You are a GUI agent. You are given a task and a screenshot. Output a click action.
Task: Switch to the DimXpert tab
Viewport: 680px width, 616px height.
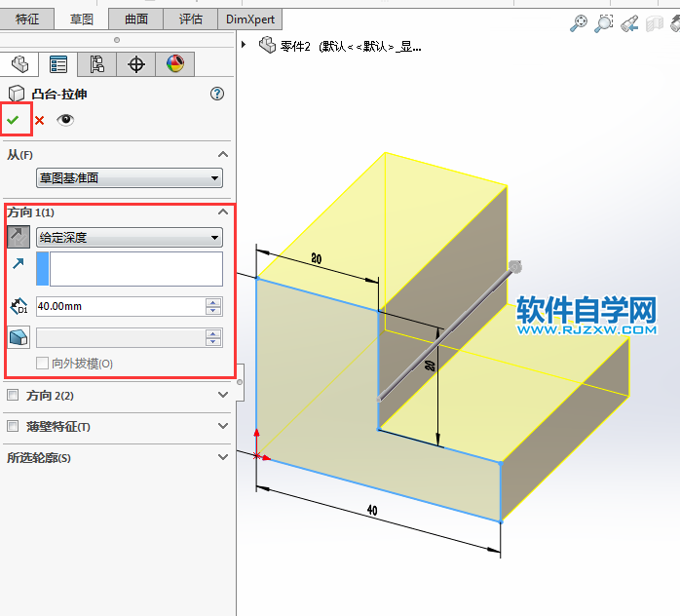(x=250, y=19)
